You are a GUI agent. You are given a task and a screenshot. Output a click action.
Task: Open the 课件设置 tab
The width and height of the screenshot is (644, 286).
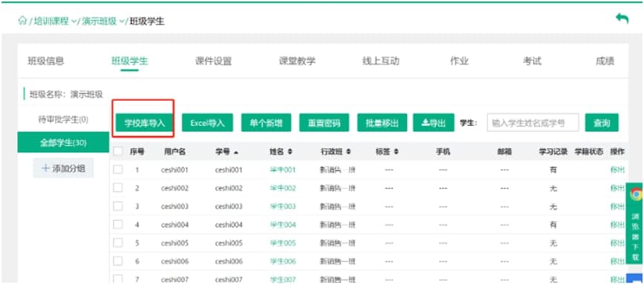[214, 61]
